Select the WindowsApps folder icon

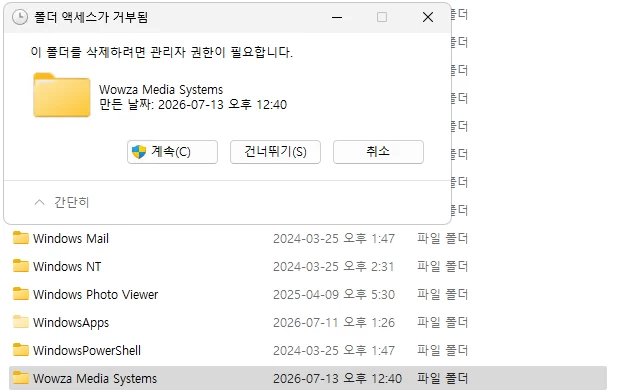(20, 322)
